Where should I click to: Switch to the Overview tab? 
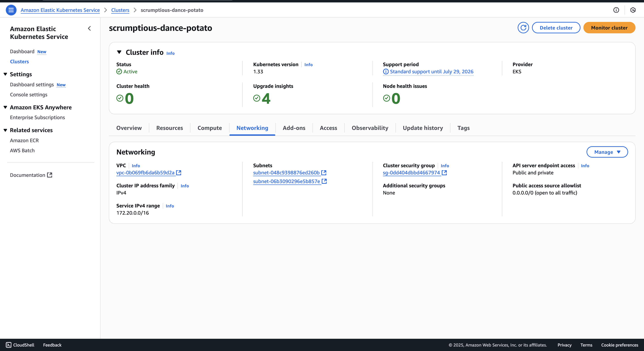click(129, 128)
